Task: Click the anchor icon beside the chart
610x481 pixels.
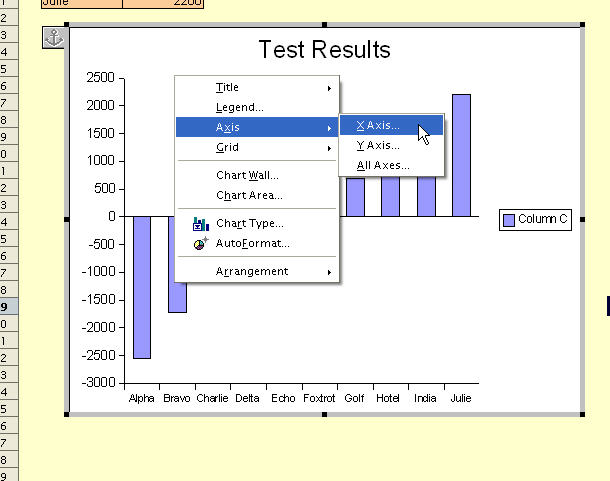Action: (53, 38)
